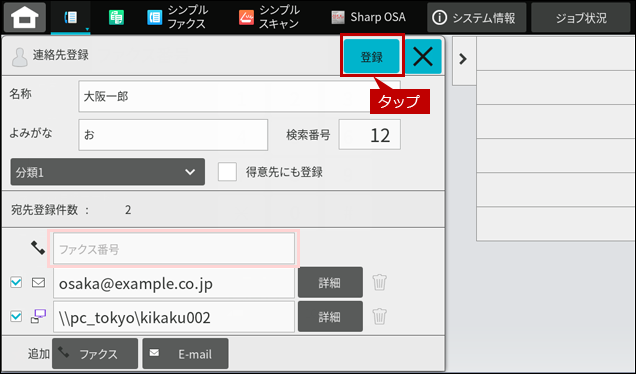Image resolution: width=636 pixels, height=374 pixels.
Task: Click the 宛先登録件数 count text
Action: [x=71, y=210]
